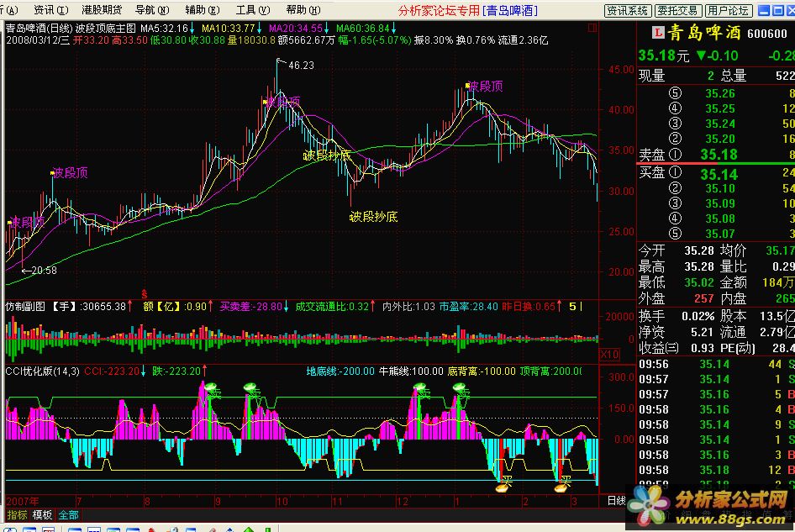The width and height of the screenshot is (795, 532).
Task: Click the 地底线:-200.00 label
Action: (340, 371)
